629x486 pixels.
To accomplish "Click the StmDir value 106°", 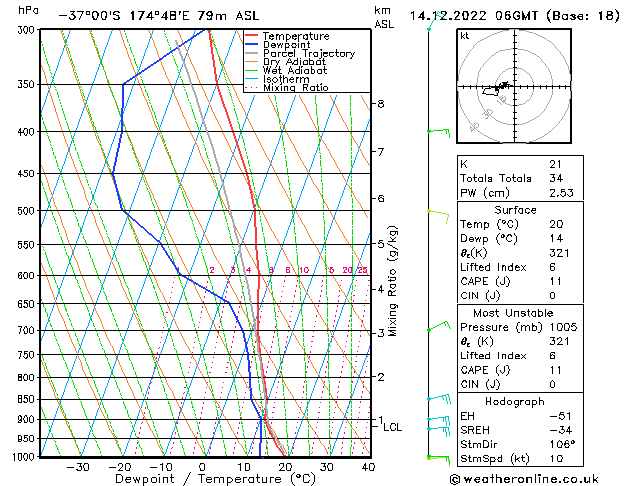I will coord(562,445).
